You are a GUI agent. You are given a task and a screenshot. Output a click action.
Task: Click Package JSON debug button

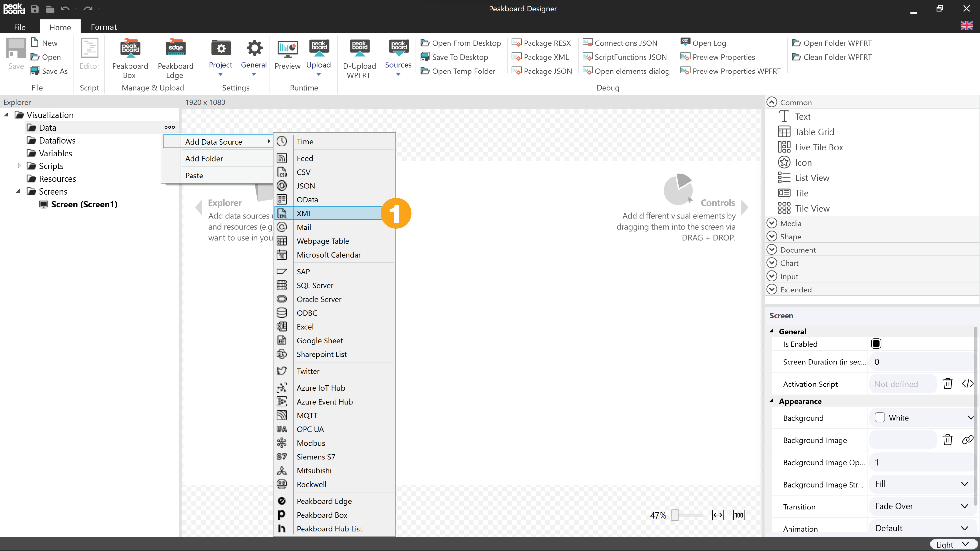click(542, 71)
